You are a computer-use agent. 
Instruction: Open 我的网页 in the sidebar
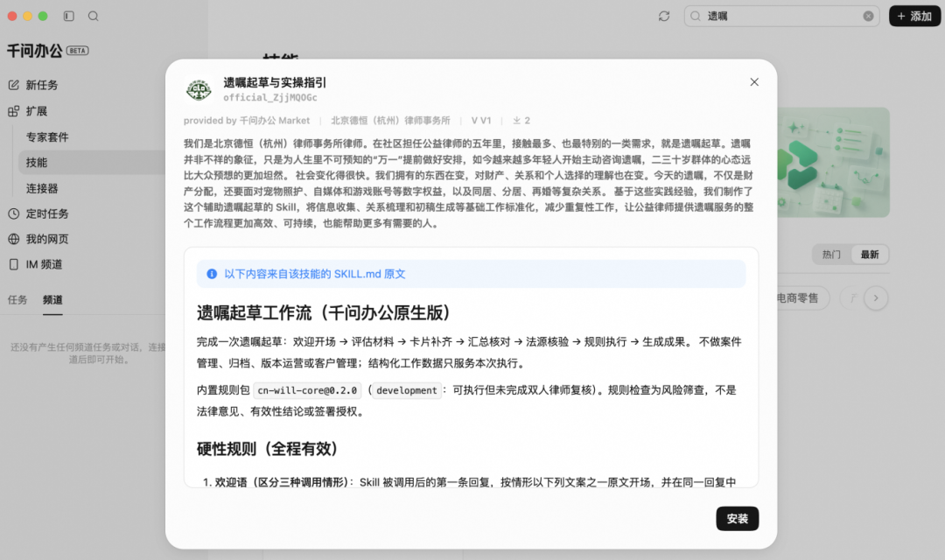click(47, 239)
